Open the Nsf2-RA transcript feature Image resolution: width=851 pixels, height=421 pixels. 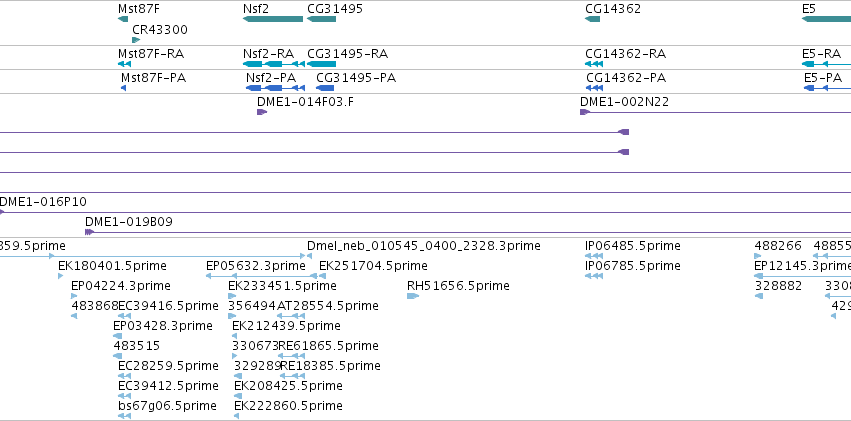[x=274, y=64]
